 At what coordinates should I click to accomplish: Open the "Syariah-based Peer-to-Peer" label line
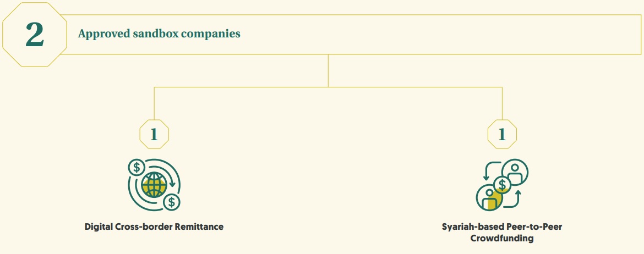502,227
